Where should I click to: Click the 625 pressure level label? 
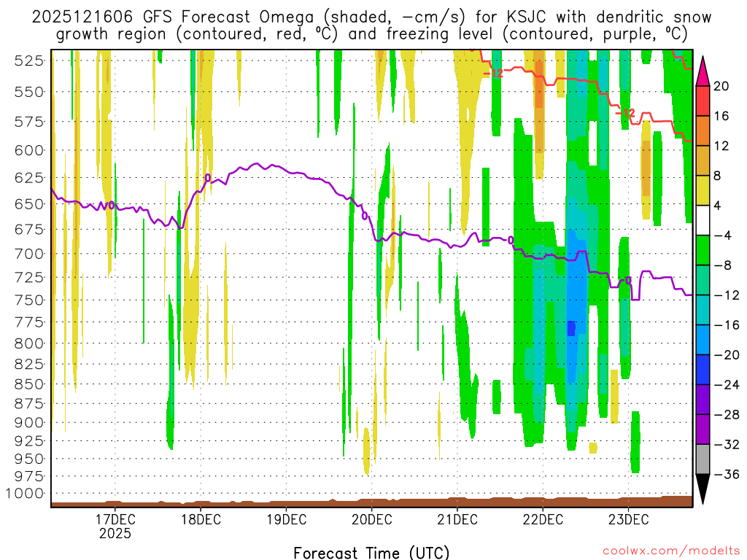pyautogui.click(x=28, y=178)
